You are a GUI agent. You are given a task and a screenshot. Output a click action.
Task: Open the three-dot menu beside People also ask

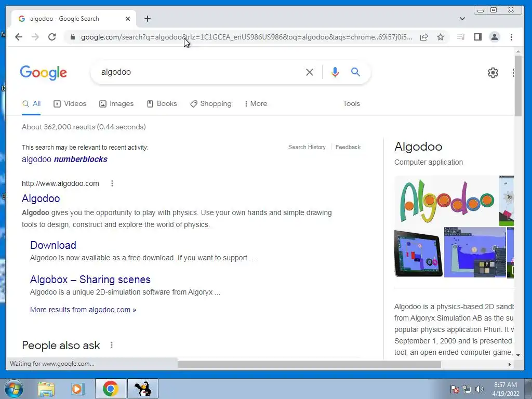point(111,345)
